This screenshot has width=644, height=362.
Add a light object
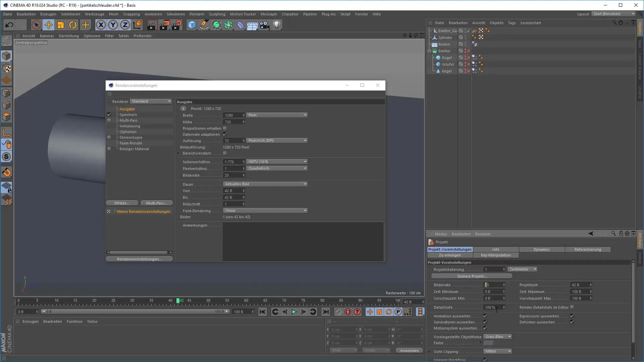pyautogui.click(x=277, y=25)
